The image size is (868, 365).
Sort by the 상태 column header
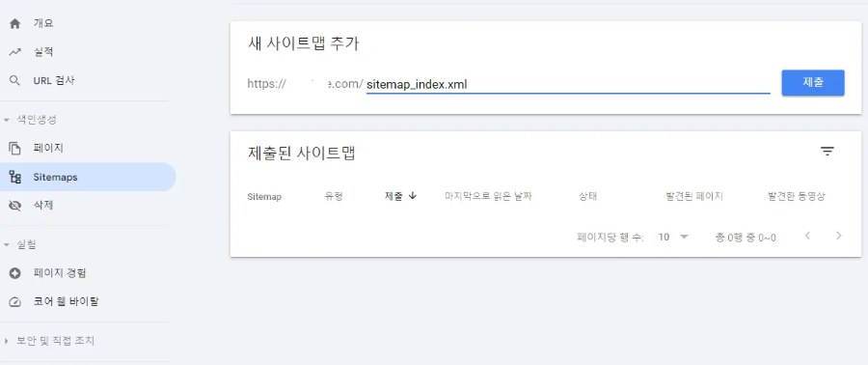587,197
